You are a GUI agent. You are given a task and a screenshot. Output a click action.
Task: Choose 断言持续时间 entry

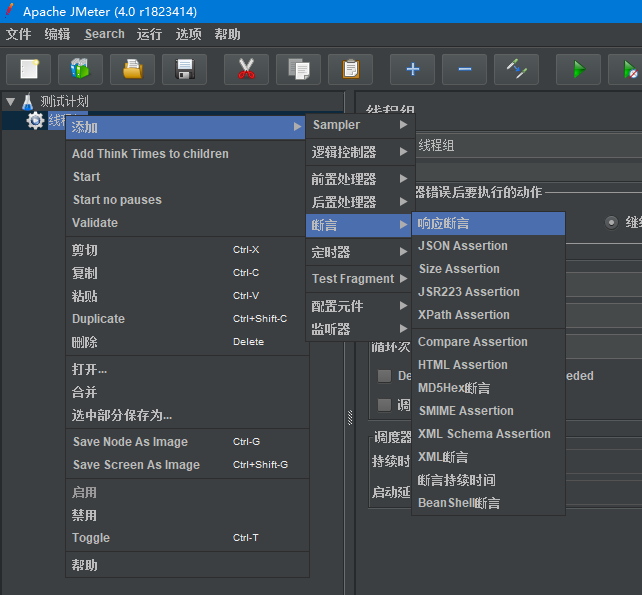coord(488,480)
